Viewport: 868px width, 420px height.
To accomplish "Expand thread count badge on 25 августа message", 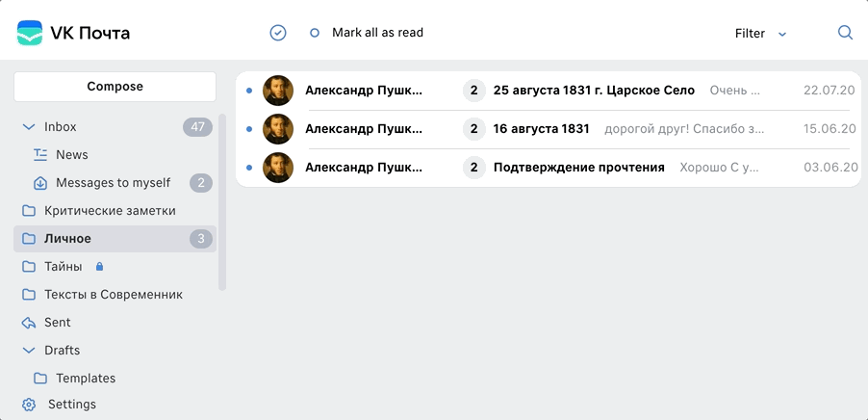I will 473,91.
